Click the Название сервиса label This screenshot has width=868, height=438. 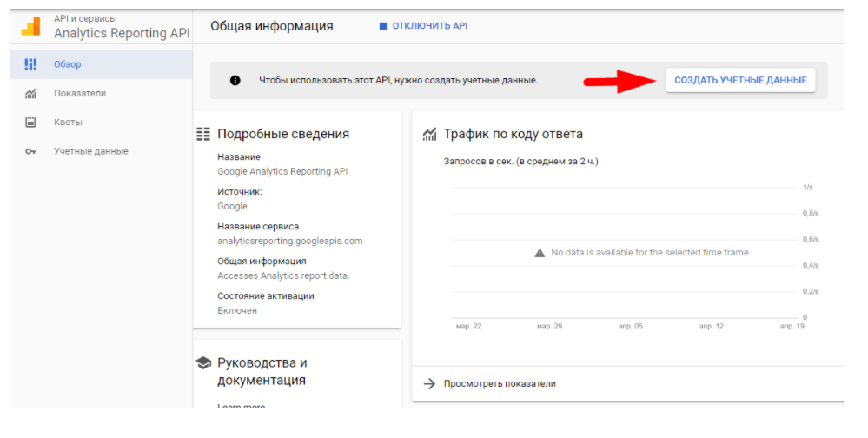[258, 227]
